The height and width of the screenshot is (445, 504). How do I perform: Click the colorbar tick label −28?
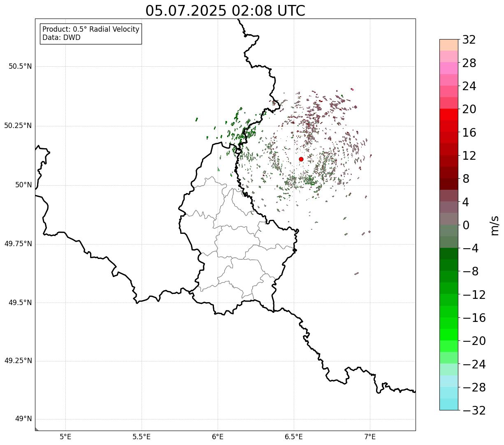[474, 387]
